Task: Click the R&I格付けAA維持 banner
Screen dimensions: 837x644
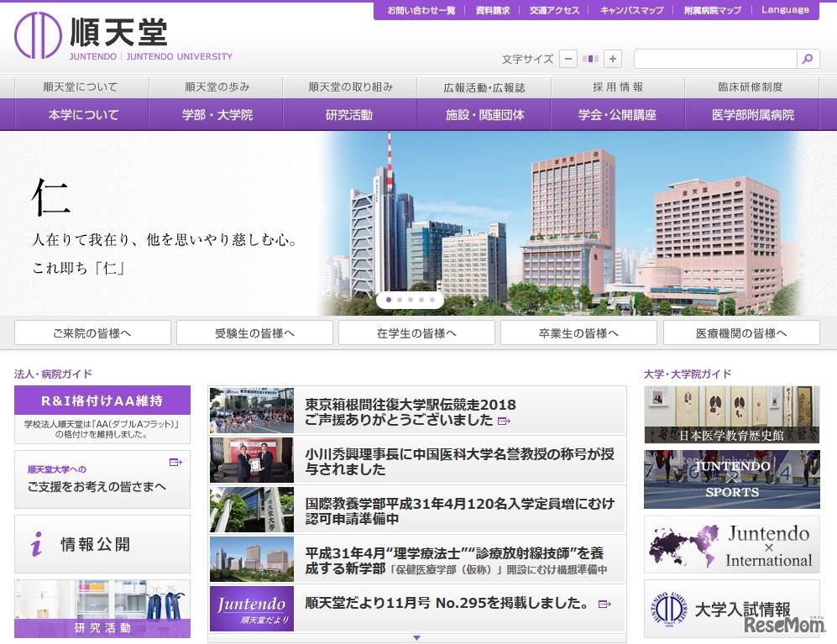Action: pos(102,401)
